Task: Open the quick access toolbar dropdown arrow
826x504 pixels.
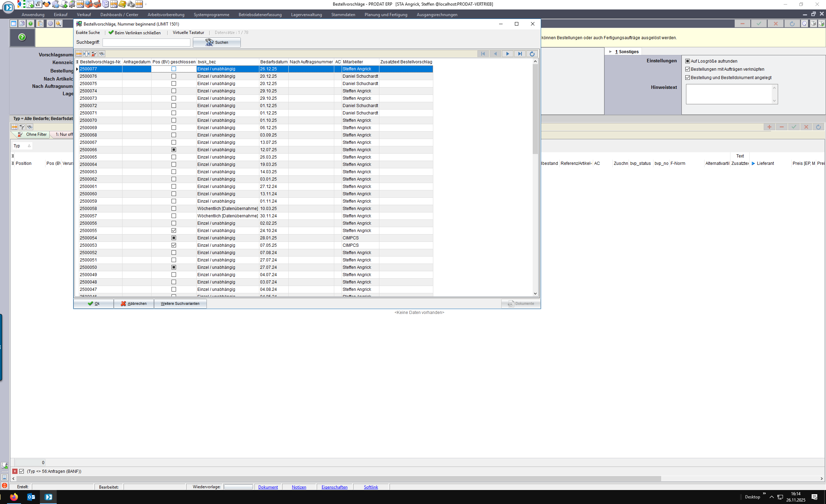Action: pos(146,5)
